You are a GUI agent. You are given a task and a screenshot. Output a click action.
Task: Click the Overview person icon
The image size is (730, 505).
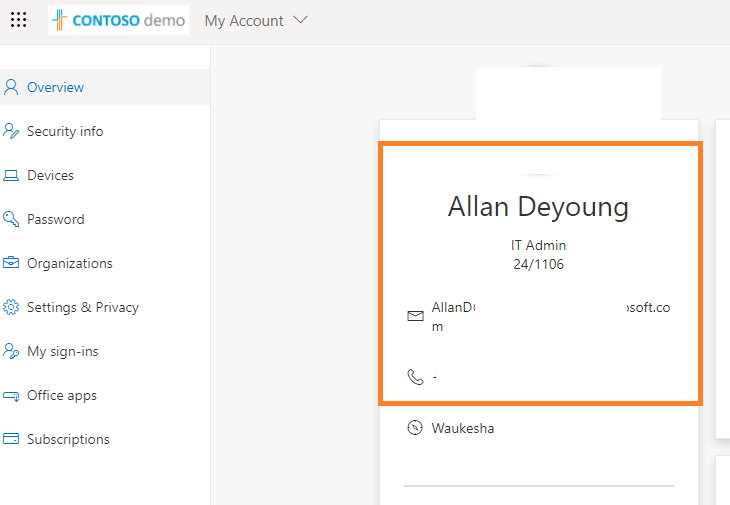coord(11,87)
